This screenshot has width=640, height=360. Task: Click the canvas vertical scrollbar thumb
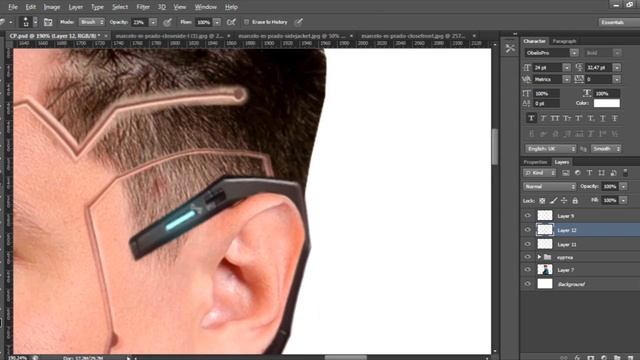point(495,147)
